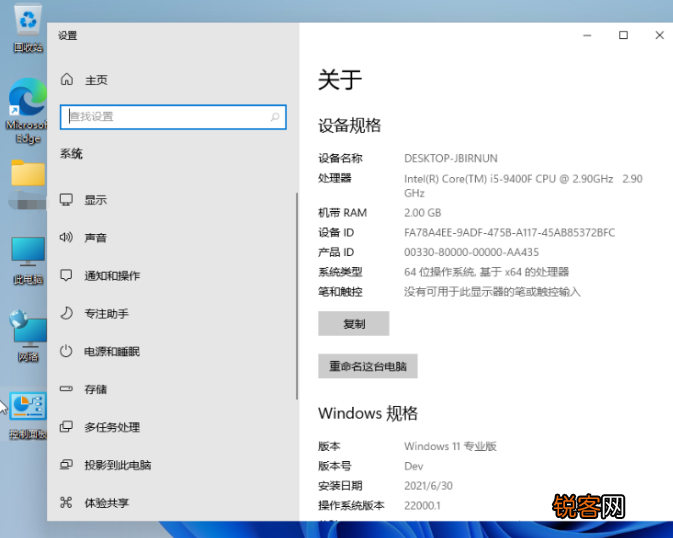This screenshot has height=538, width=673.
Task: Open 主页 in the settings sidebar
Action: coord(96,80)
